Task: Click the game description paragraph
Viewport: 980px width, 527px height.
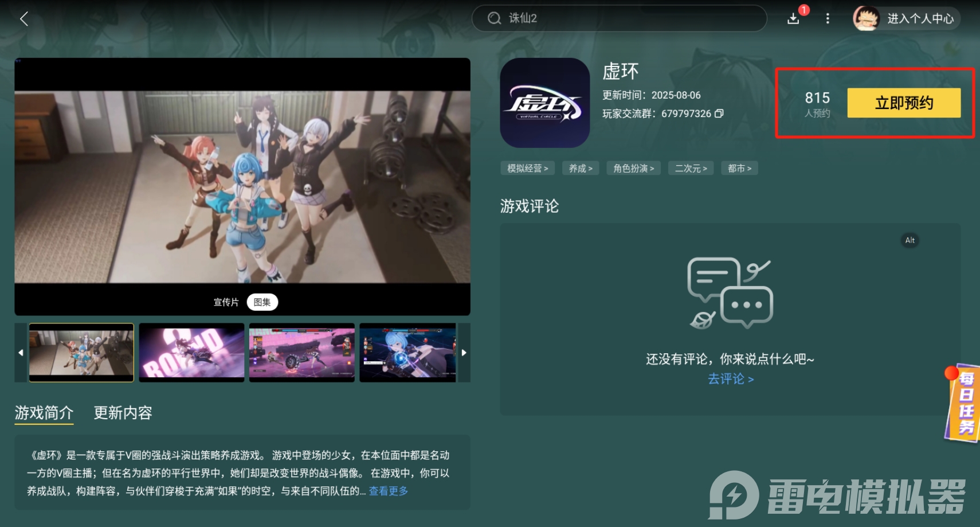Action: [238, 473]
